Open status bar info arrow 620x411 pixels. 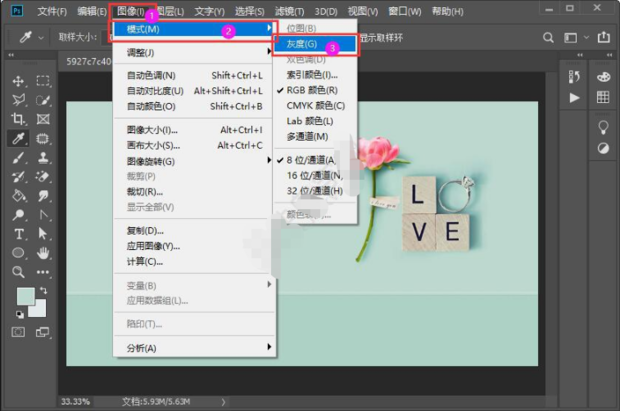223,402
